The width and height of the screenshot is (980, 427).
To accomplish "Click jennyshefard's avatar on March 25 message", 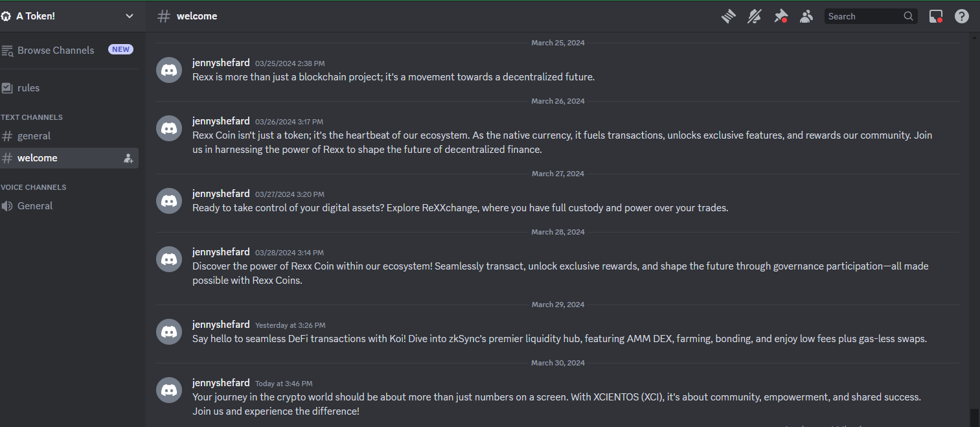I will coord(169,70).
